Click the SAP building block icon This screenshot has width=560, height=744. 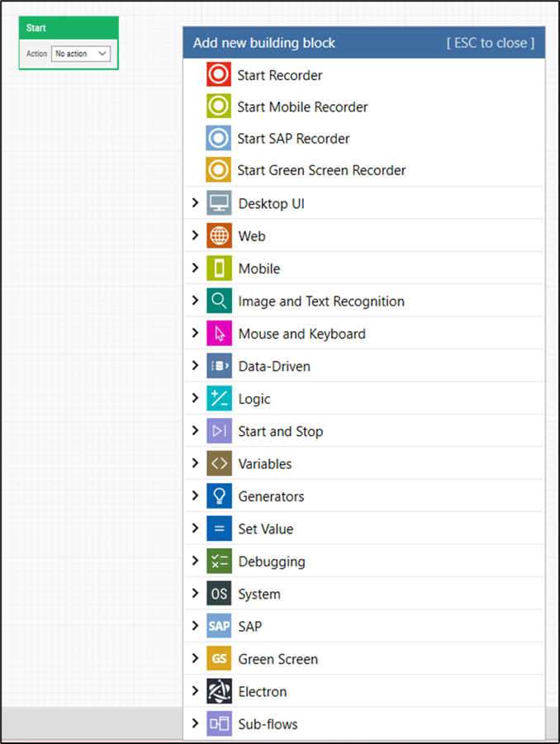[217, 626]
